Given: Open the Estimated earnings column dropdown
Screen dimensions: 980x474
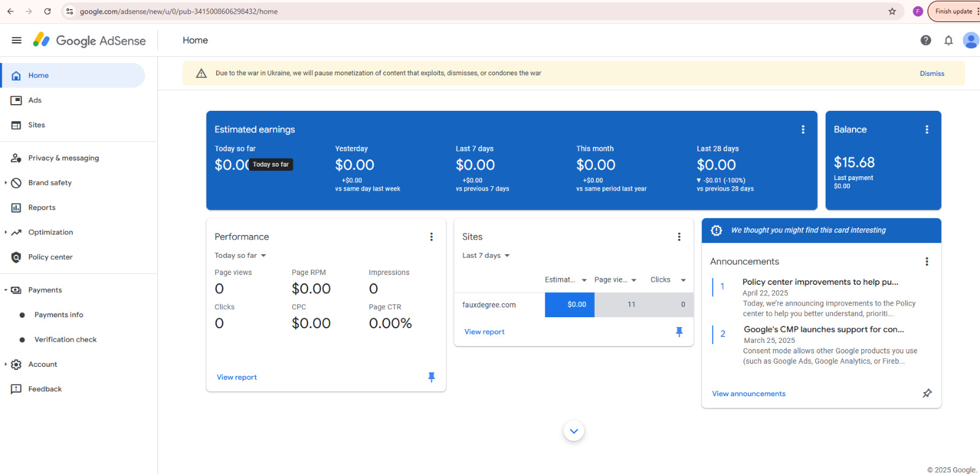Looking at the screenshot, I should 584,280.
